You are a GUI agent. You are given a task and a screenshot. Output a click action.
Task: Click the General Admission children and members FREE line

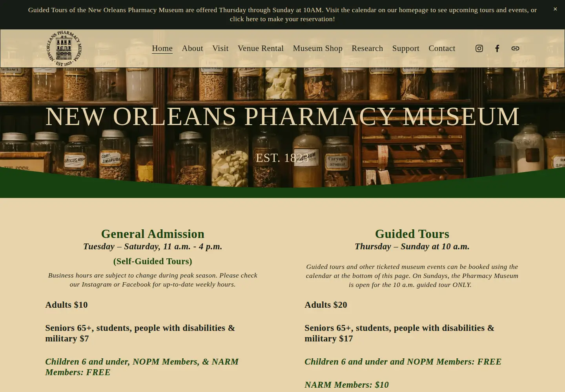(x=142, y=367)
